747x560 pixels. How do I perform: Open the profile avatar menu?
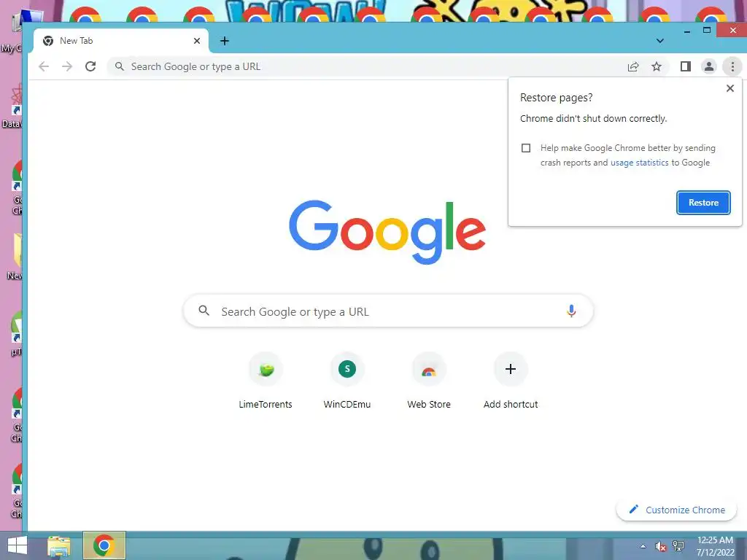[709, 66]
